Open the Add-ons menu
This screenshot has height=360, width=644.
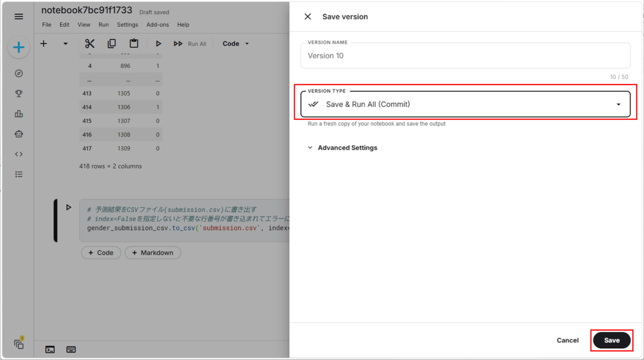tap(158, 24)
